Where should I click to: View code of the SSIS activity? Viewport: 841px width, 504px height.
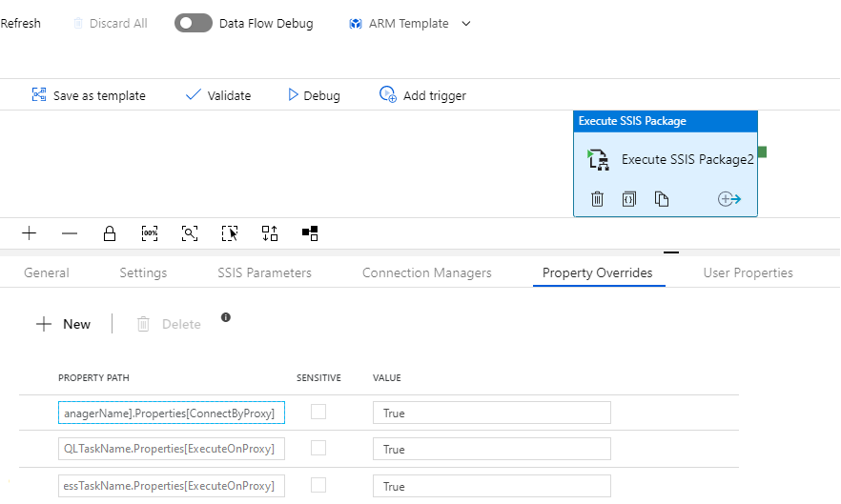pos(629,199)
